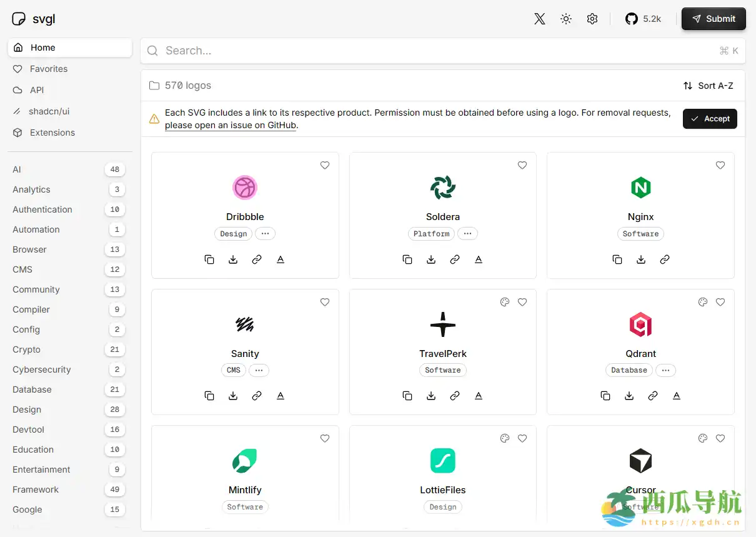Open Favorites in the sidebar
Screen dimensions: 756x537
click(49, 69)
